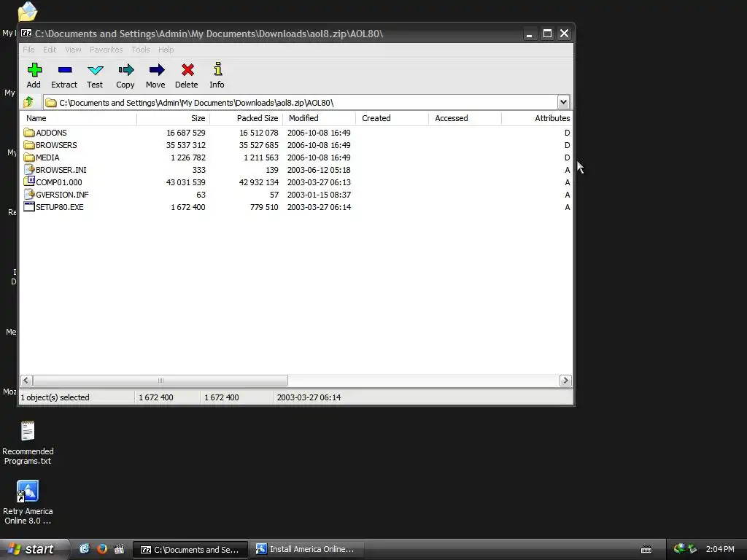Viewport: 747px width, 560px height.
Task: Click the packed size 779 510
Action: [x=264, y=207]
